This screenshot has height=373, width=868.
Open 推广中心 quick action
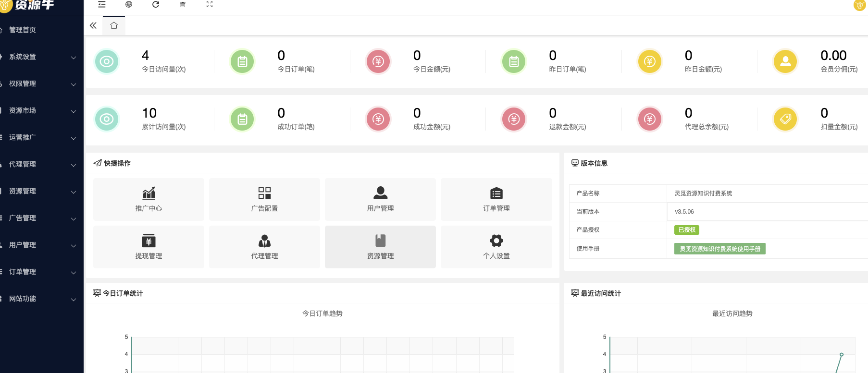click(x=149, y=199)
